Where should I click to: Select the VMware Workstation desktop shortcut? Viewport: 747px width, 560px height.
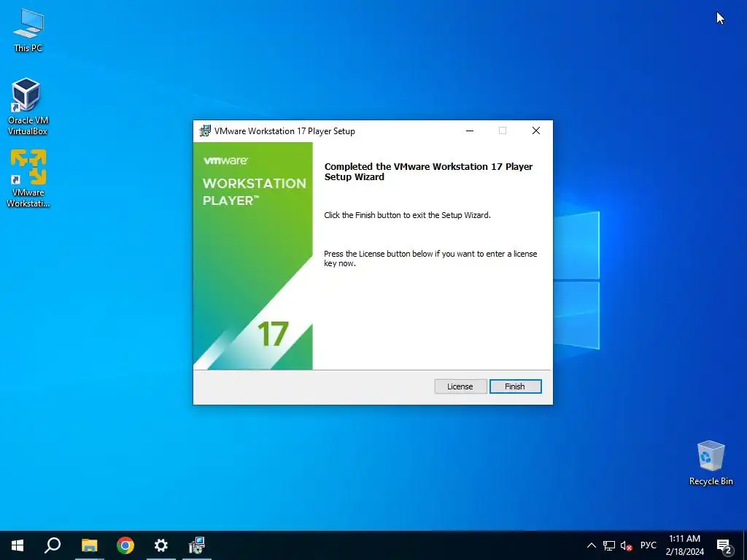tap(28, 179)
